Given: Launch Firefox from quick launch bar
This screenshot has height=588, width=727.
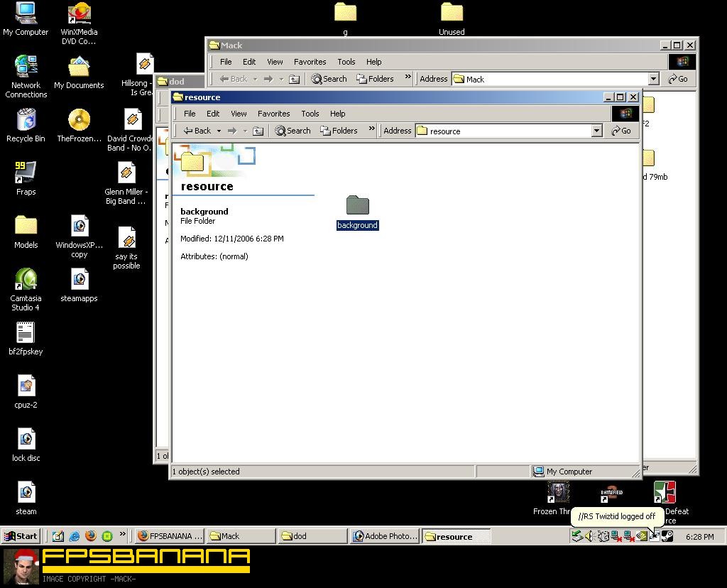Looking at the screenshot, I should pos(90,536).
